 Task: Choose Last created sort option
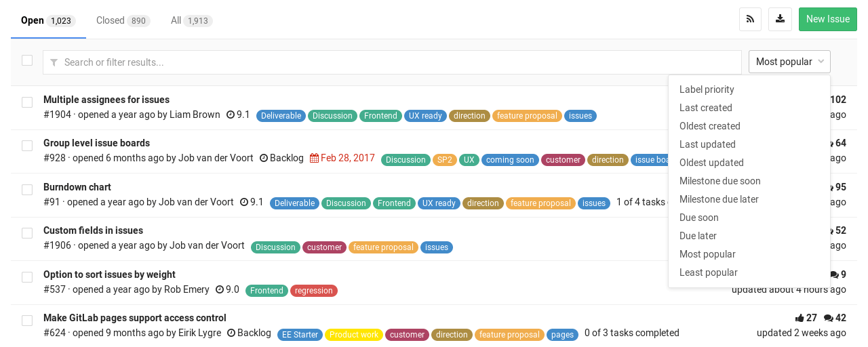[x=706, y=108]
